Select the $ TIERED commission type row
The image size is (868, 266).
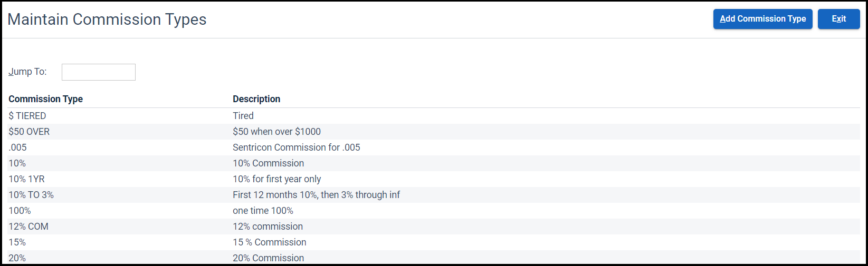tap(27, 116)
